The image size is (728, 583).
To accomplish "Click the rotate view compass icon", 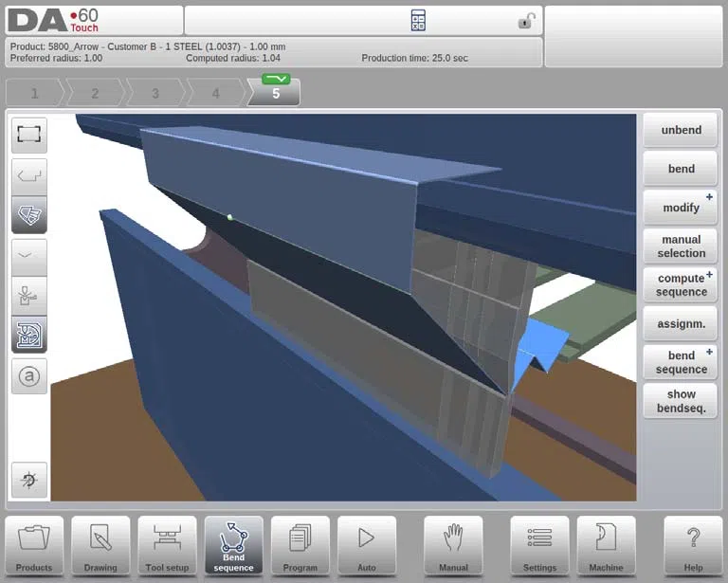I will pyautogui.click(x=28, y=480).
